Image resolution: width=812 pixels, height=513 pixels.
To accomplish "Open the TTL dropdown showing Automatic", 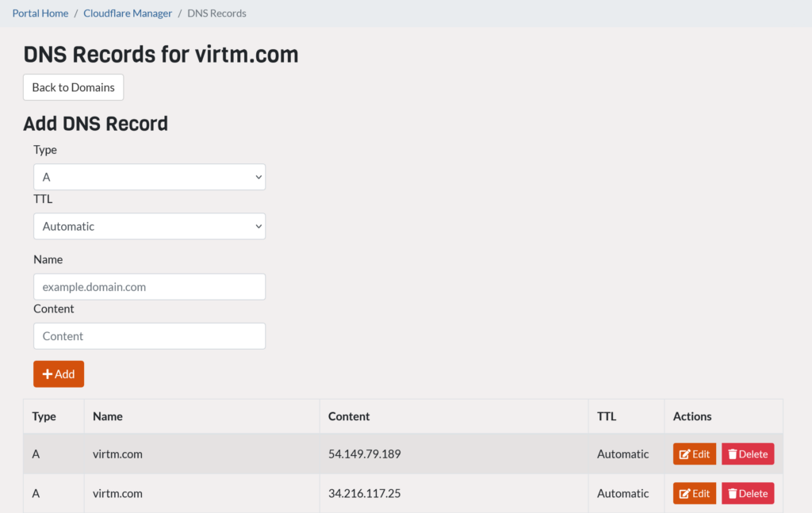I will (149, 226).
